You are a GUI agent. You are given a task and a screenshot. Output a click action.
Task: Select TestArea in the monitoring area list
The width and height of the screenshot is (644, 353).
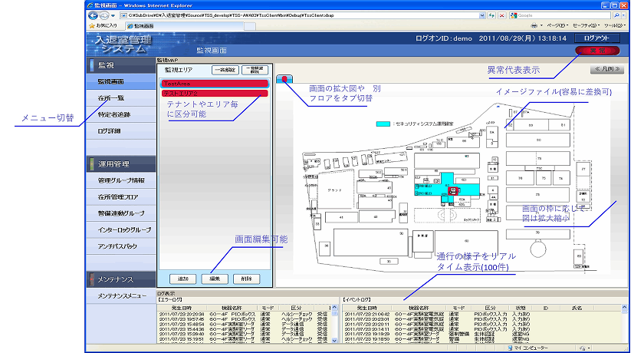(212, 83)
